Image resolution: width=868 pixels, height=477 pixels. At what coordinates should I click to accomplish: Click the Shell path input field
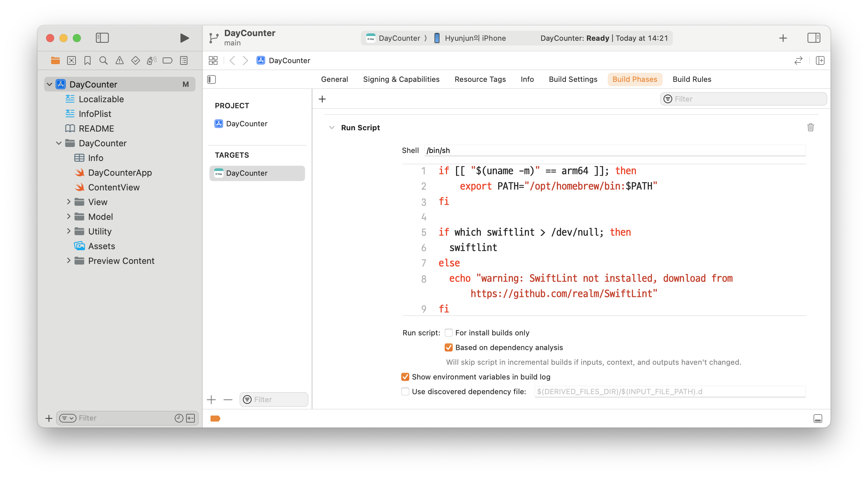coord(614,151)
